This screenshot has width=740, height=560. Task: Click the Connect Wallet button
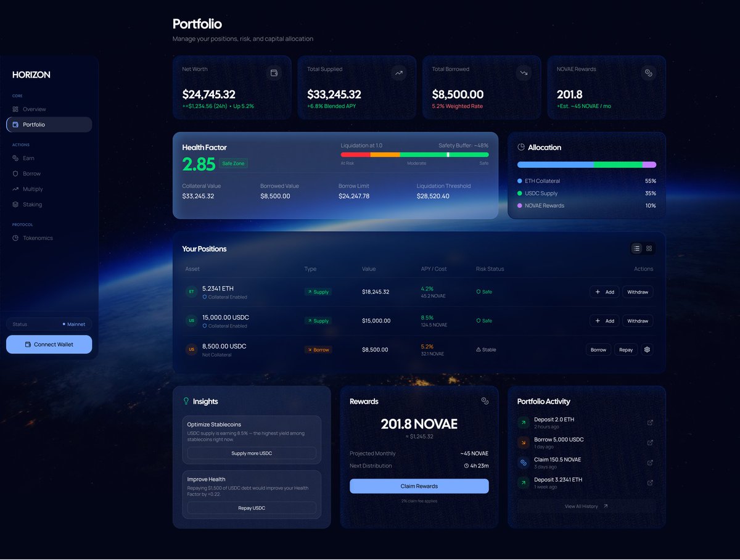coord(49,344)
